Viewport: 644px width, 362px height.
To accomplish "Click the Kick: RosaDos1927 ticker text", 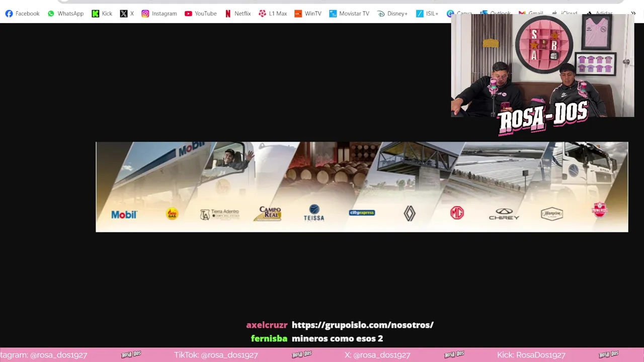I will tap(531, 355).
